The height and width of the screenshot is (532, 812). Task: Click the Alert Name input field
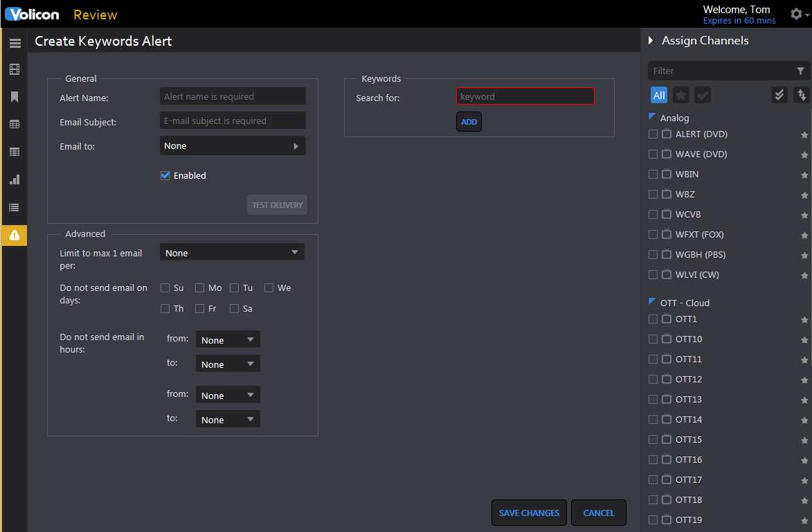[233, 96]
